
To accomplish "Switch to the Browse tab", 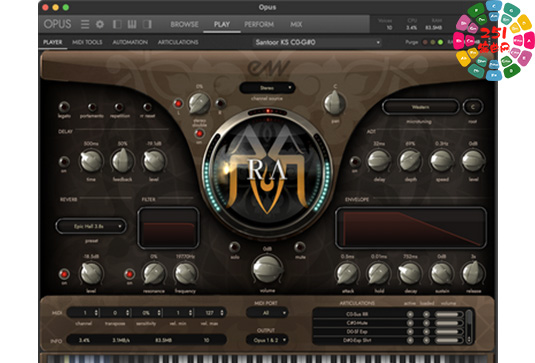I will click(184, 24).
